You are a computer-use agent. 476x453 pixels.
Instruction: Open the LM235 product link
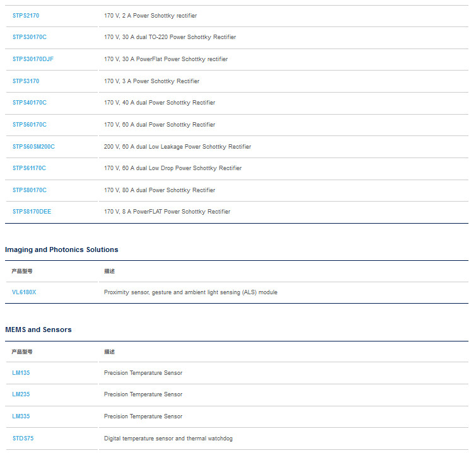(x=21, y=394)
